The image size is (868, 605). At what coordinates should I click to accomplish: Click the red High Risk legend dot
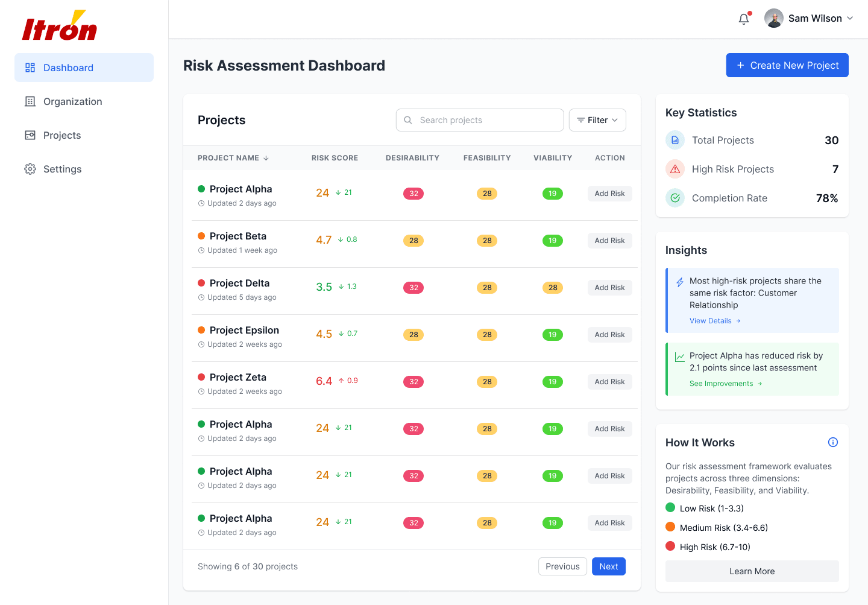pos(670,546)
